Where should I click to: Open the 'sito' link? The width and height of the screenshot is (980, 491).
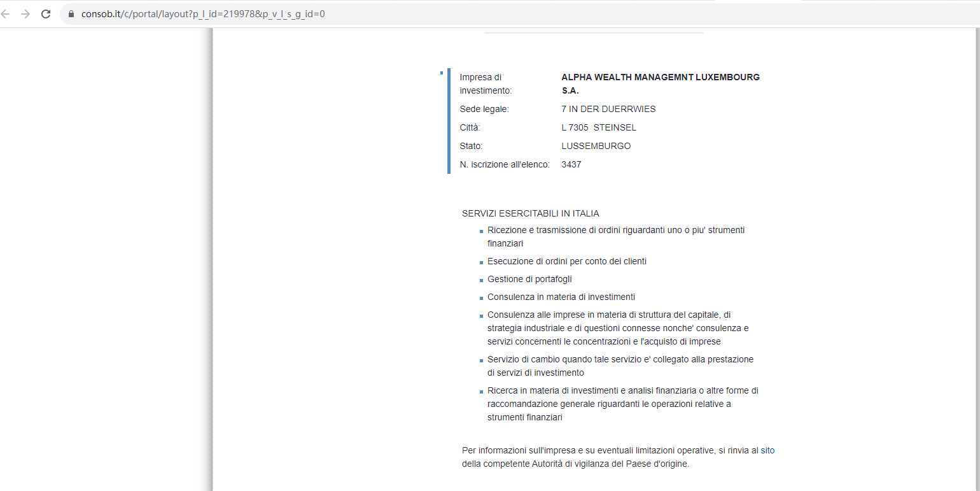(x=767, y=450)
